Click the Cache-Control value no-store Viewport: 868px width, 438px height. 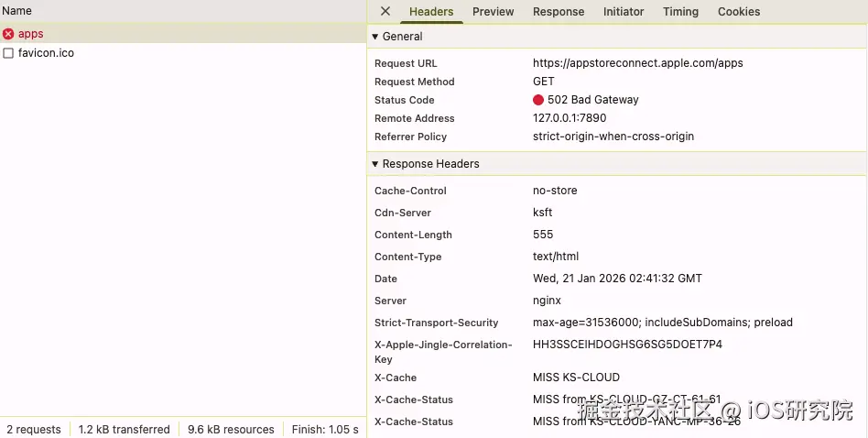pos(555,191)
